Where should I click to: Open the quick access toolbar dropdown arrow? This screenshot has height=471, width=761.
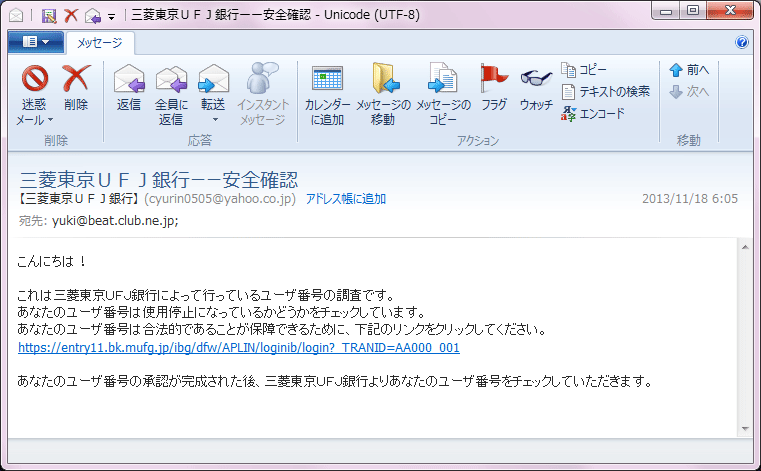112,17
